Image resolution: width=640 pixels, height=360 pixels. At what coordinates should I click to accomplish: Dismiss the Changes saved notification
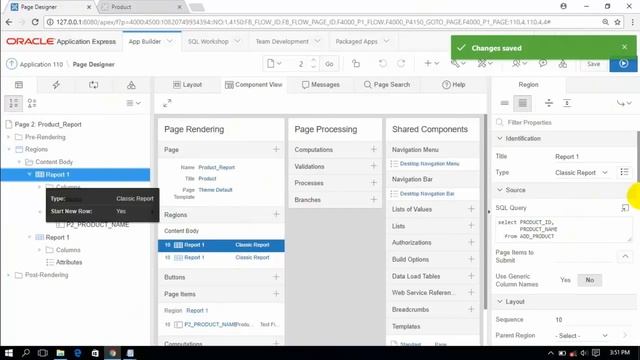click(624, 47)
